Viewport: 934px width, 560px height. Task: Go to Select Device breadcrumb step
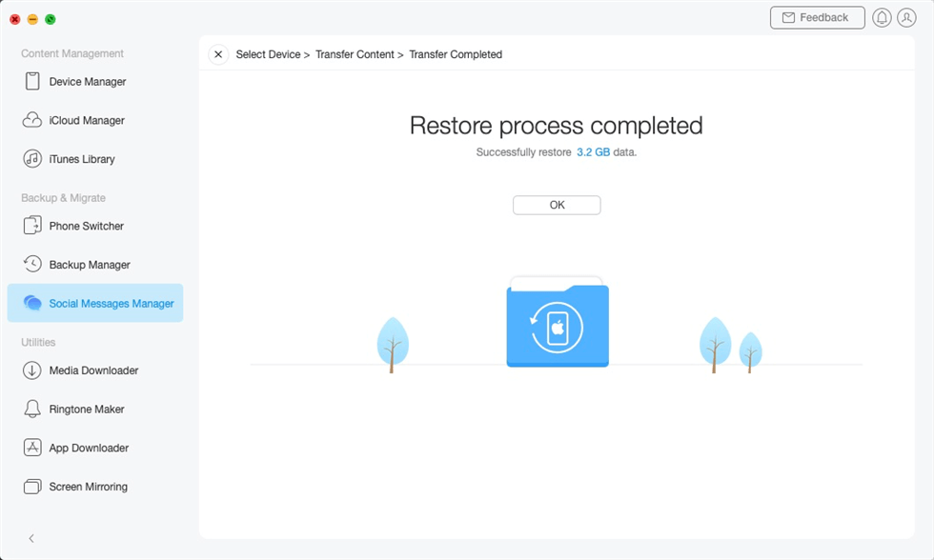268,54
